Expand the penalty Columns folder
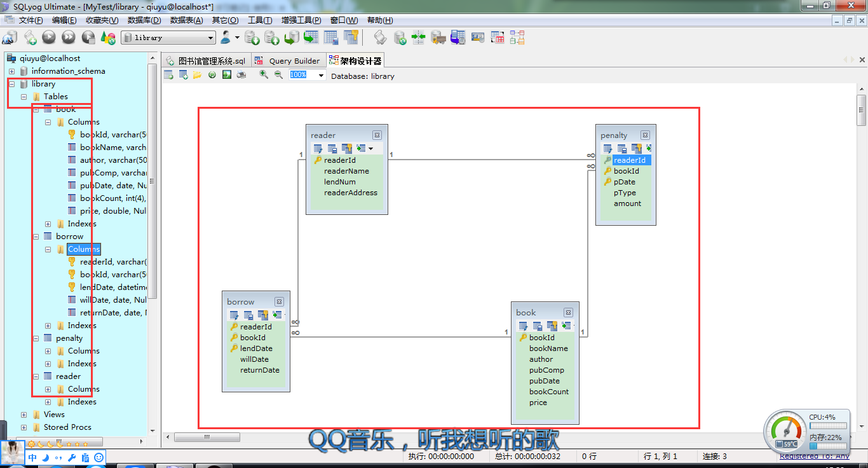 coord(48,351)
